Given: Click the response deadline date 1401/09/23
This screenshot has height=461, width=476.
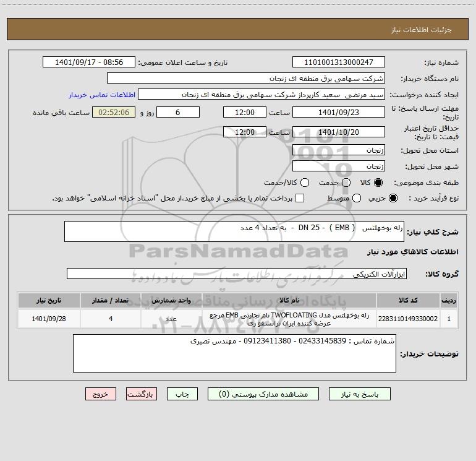Looking at the screenshot, I should coord(339,112).
